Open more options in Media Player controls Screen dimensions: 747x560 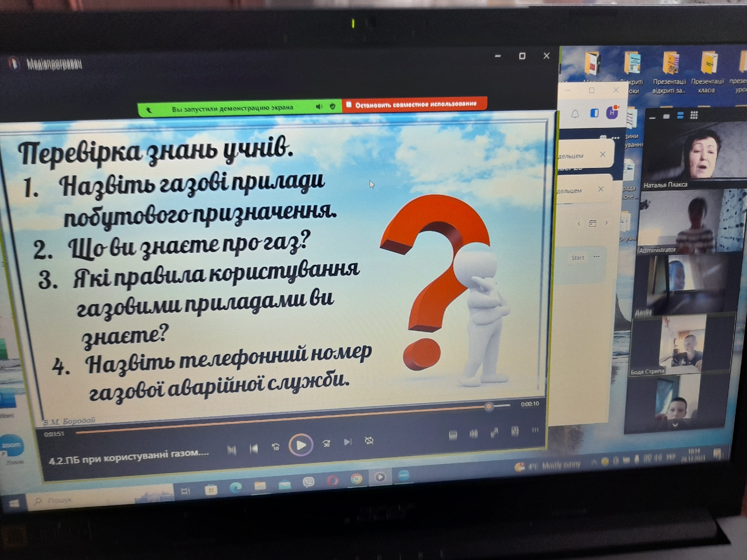[x=535, y=429]
